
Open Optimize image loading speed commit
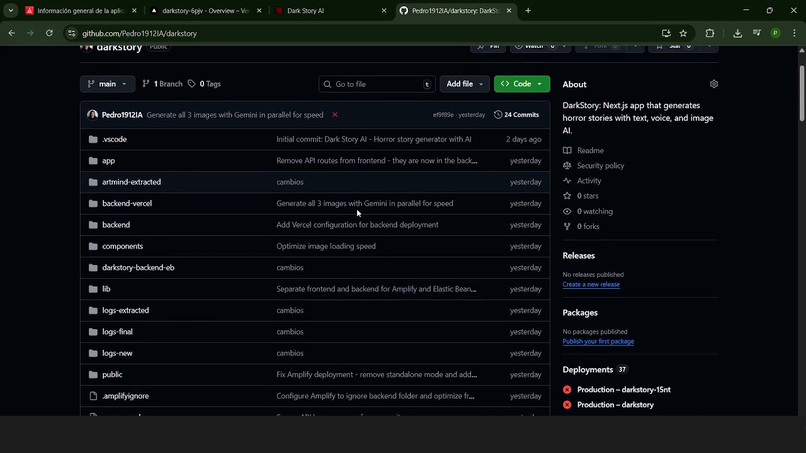326,246
